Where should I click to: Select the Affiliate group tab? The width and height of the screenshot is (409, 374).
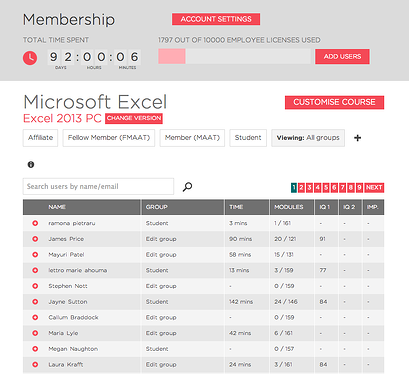(x=40, y=138)
